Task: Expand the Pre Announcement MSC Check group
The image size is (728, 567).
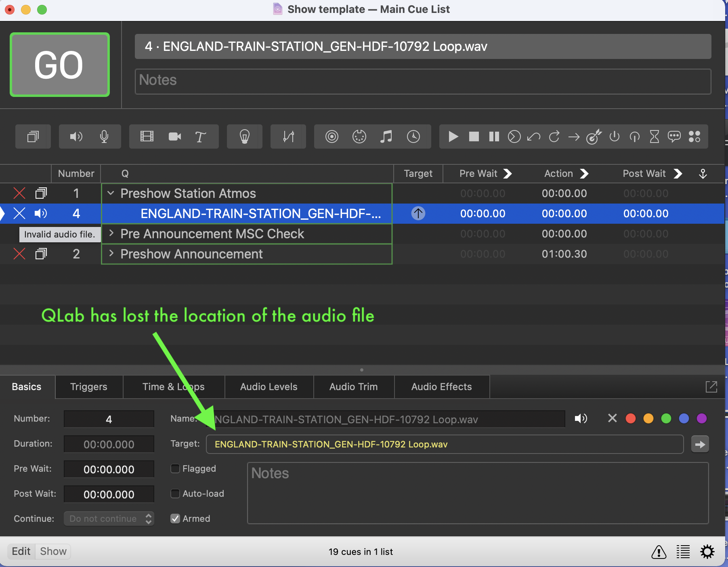Action: tap(111, 233)
